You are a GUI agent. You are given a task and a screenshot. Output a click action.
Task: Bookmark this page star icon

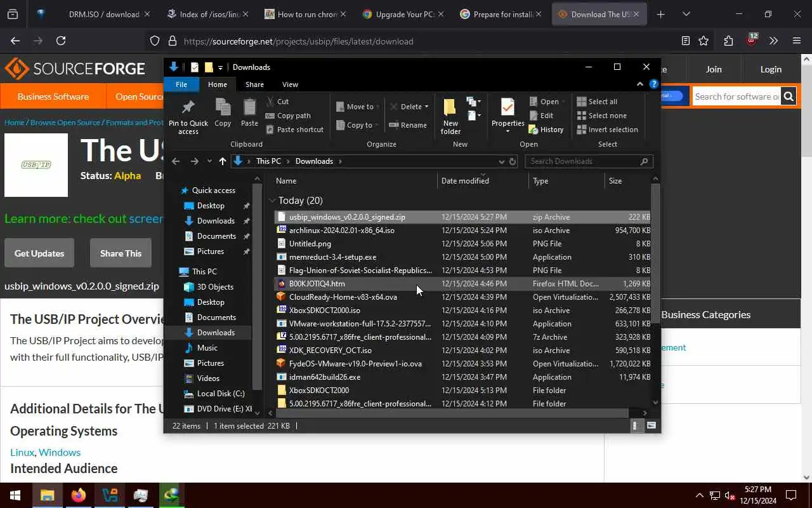704,41
